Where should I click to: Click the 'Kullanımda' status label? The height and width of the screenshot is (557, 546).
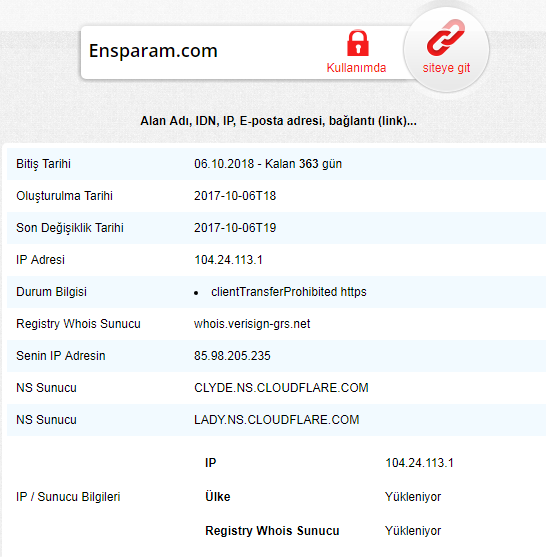point(356,67)
